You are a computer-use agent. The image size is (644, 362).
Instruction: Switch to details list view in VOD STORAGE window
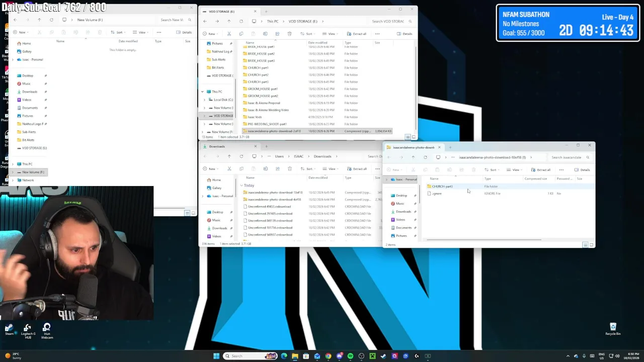point(408,137)
